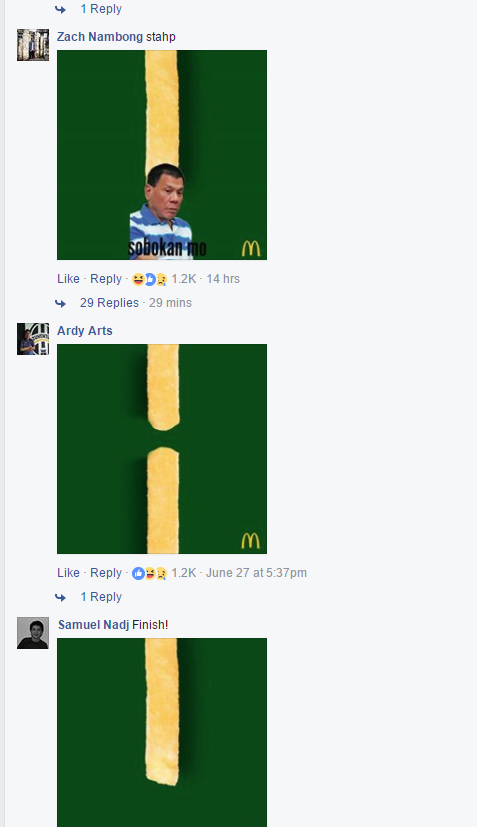477x827 pixels.
Task: Open Ardy Arts' profile avatar
Action: tap(33, 339)
